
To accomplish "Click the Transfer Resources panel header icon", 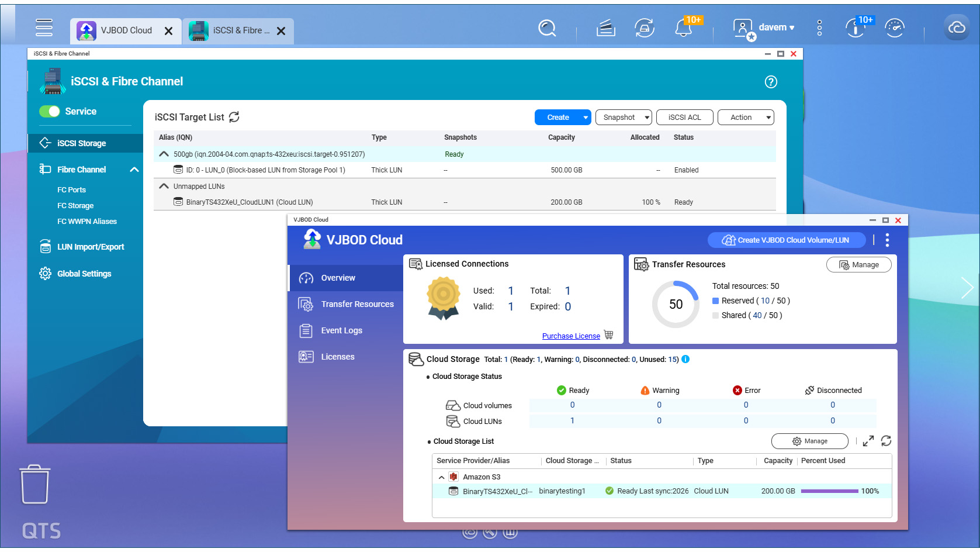I will (x=641, y=264).
